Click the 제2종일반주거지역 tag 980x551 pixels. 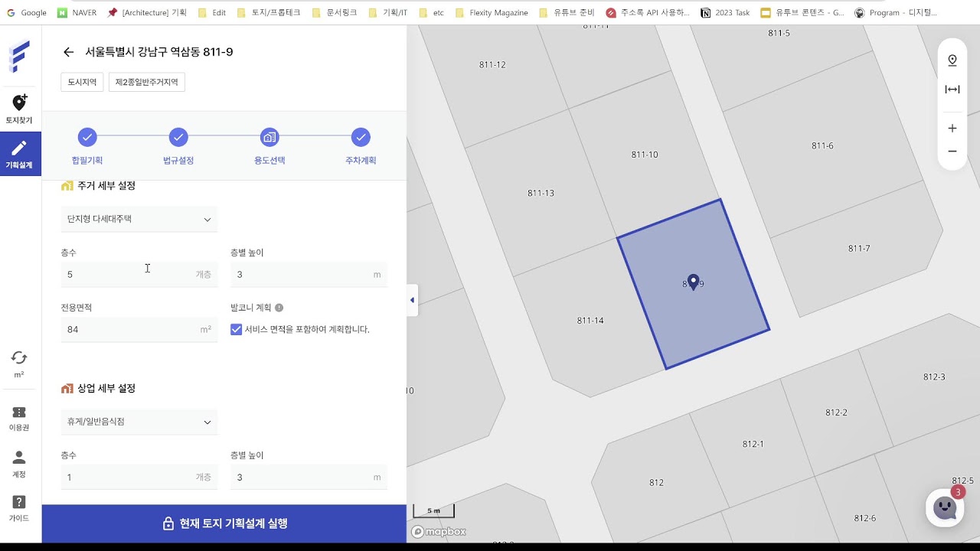(146, 82)
